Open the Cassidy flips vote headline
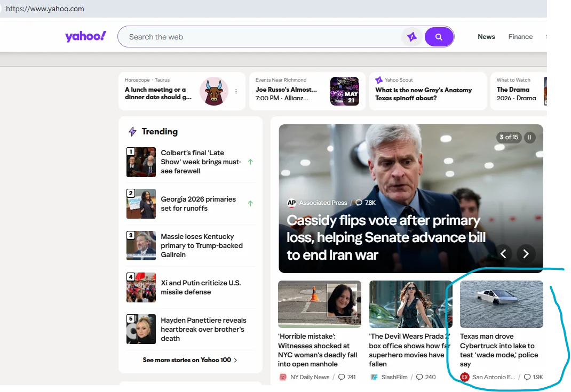 [386, 238]
